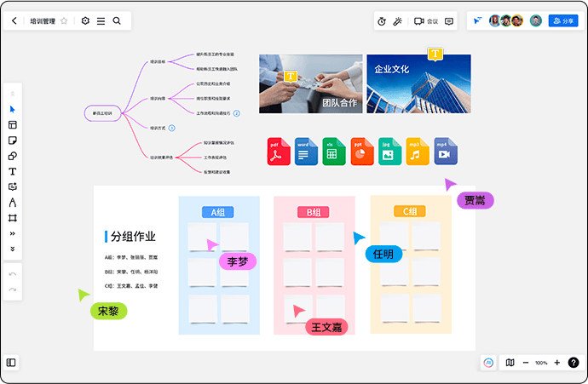Select the text T tool

click(x=13, y=172)
